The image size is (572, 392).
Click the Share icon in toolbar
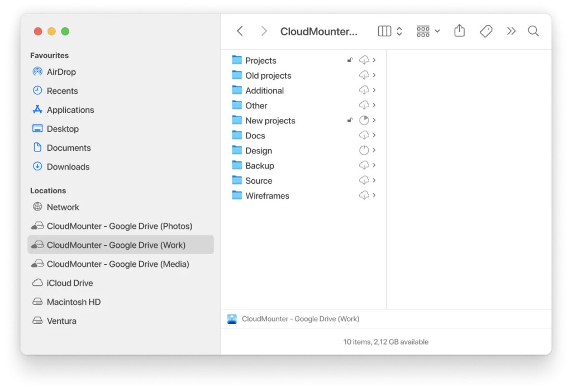(459, 31)
